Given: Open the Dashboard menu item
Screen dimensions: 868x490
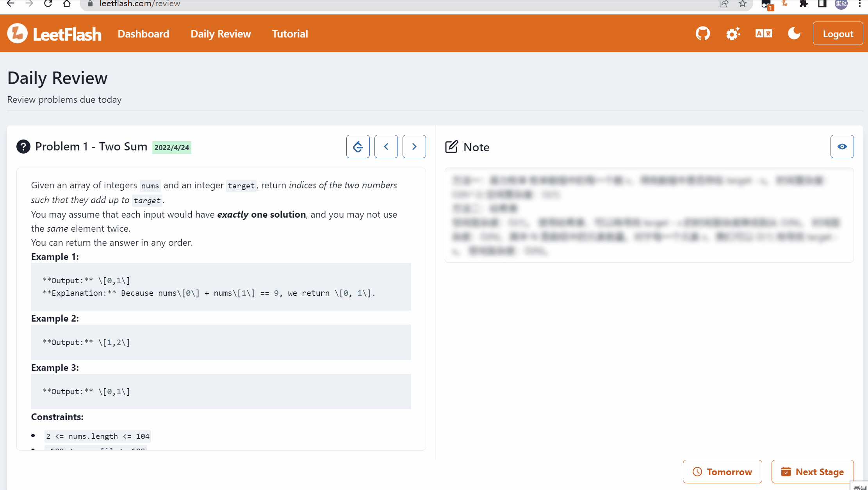Looking at the screenshot, I should [x=143, y=34].
